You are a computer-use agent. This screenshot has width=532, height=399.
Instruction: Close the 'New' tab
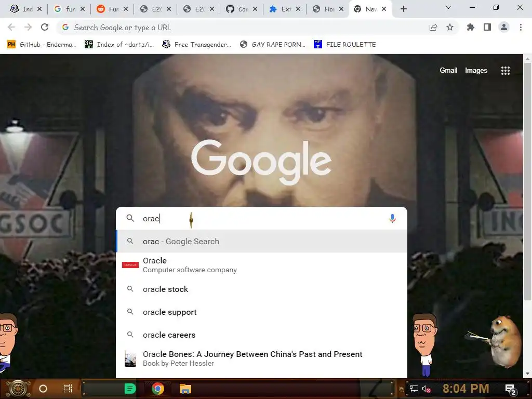pos(384,9)
